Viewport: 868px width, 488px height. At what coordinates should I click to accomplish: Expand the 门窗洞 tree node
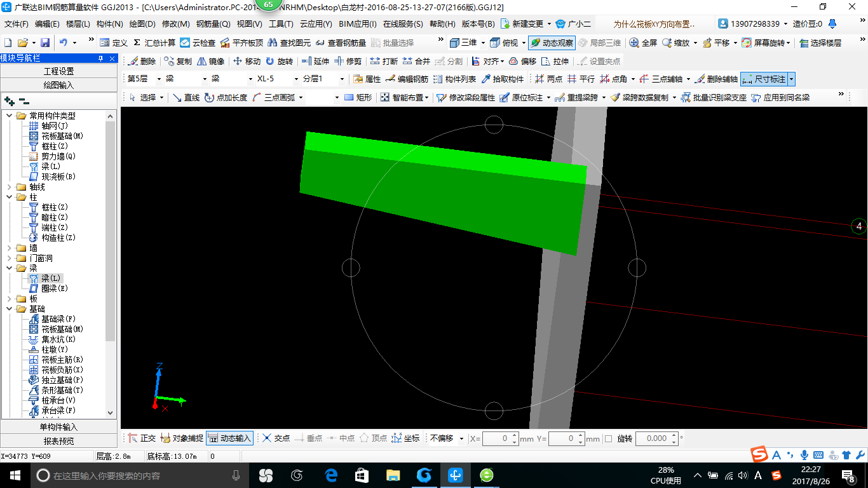point(10,258)
